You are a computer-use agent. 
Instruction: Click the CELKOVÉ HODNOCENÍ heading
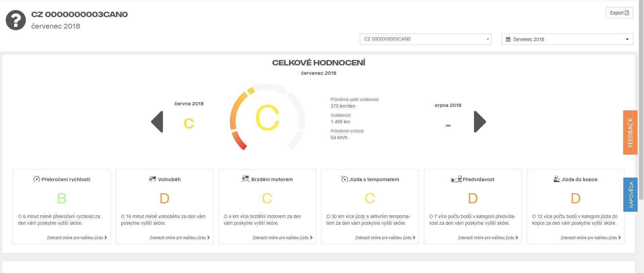[x=318, y=63]
